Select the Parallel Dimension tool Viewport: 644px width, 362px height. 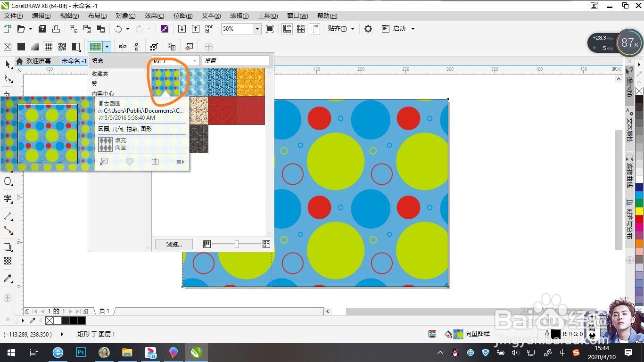[x=8, y=216]
